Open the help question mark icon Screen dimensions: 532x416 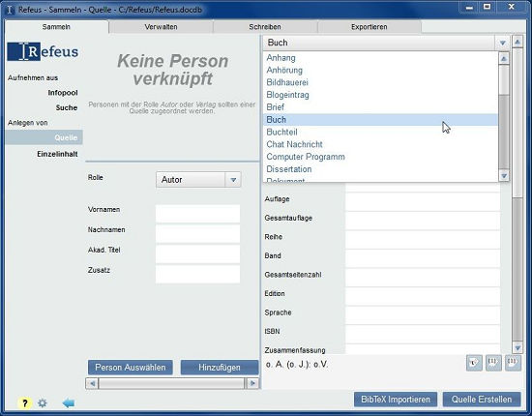(x=25, y=403)
